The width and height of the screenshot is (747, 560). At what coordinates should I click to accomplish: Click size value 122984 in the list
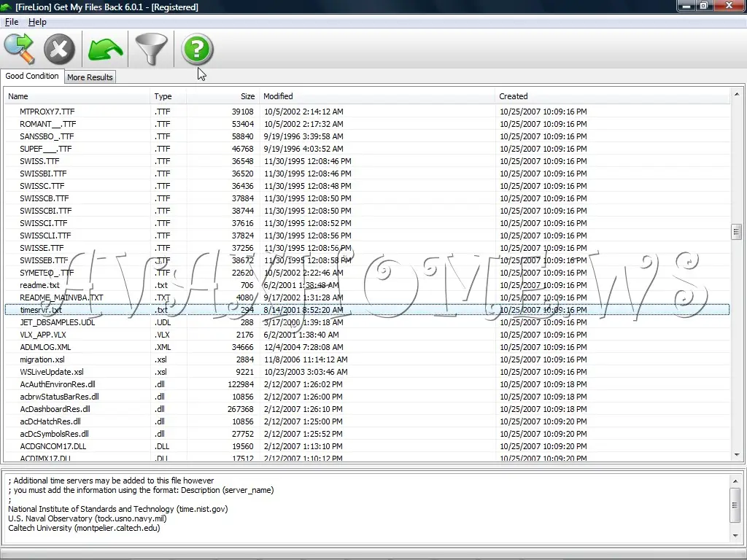(241, 384)
